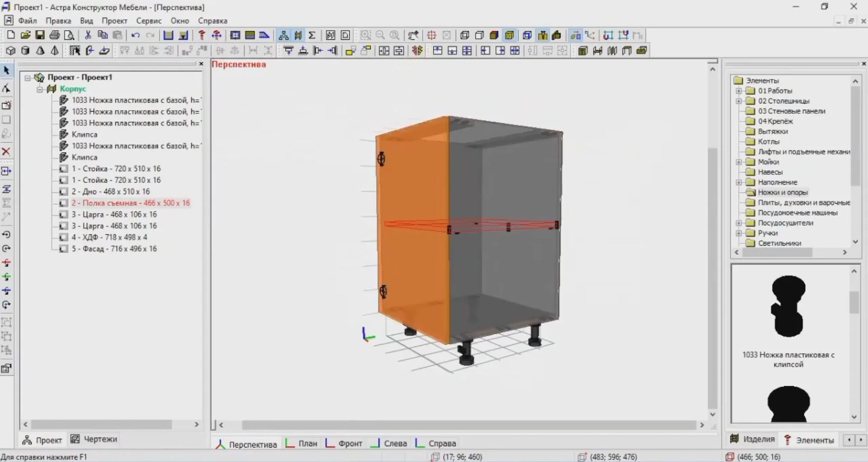The image size is (868, 462).
Task: Click the Sigma summation toolbar icon
Action: (x=312, y=35)
